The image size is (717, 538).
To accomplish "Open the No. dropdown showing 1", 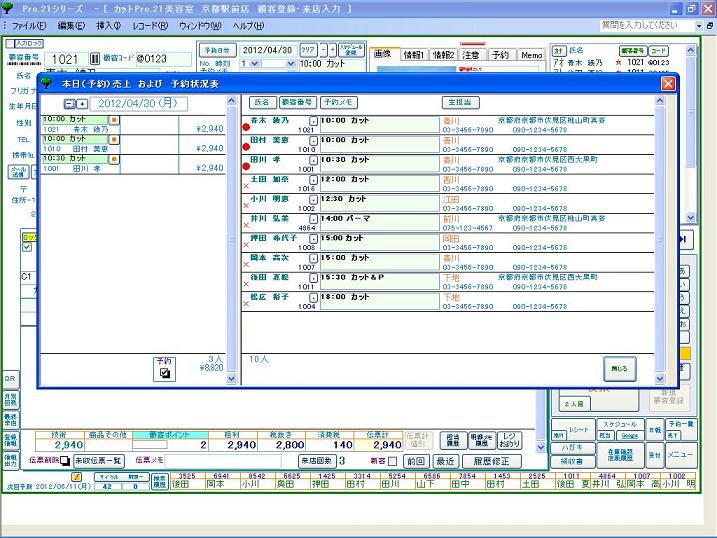I will tap(254, 64).
